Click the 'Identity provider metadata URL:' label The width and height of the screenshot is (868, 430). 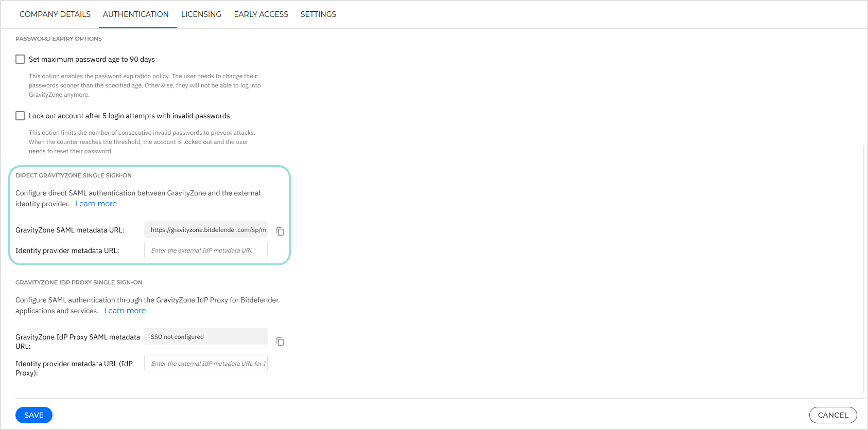(x=67, y=250)
